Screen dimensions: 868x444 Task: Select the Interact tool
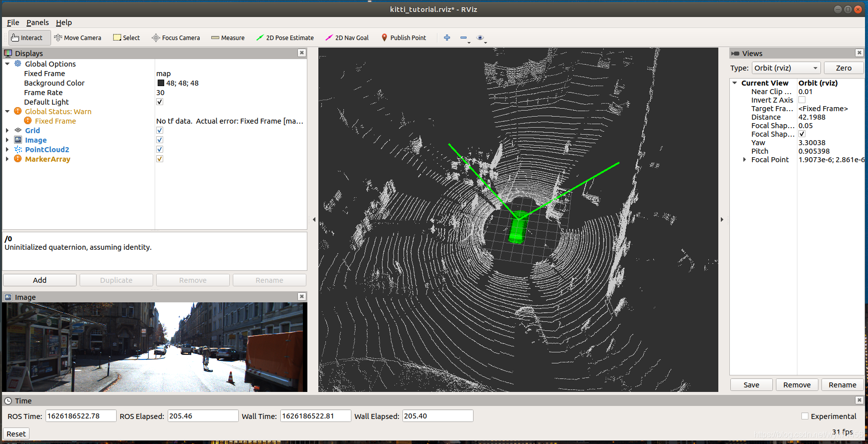coord(29,38)
